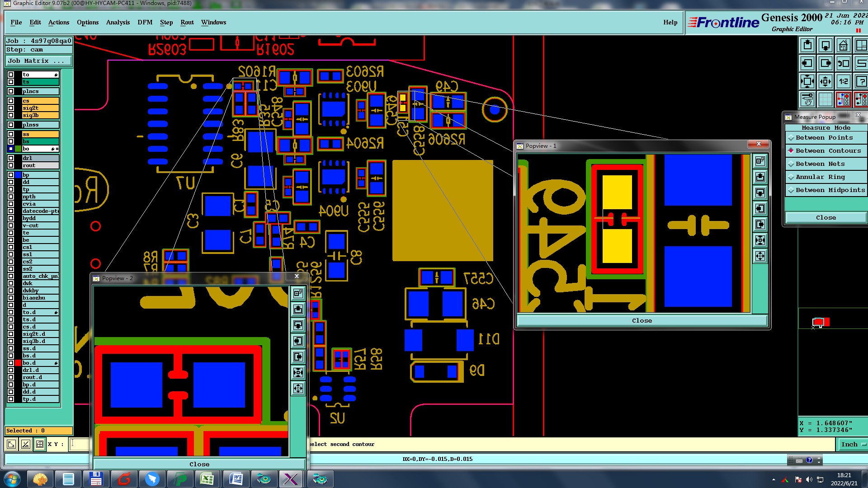Toggle the checkbox for layer bo.d
Screen dimensions: 868x488
(x=11, y=363)
